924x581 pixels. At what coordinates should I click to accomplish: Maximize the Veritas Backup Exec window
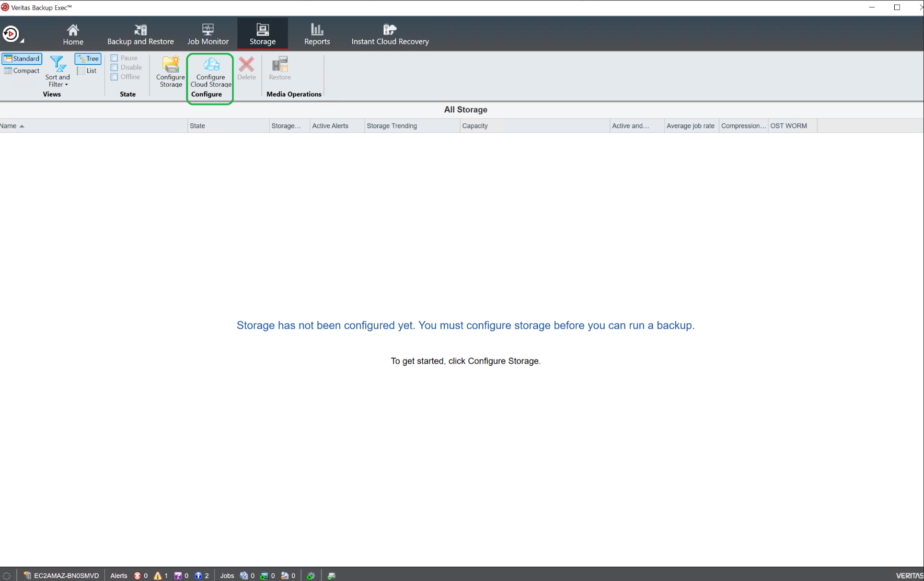tap(897, 7)
